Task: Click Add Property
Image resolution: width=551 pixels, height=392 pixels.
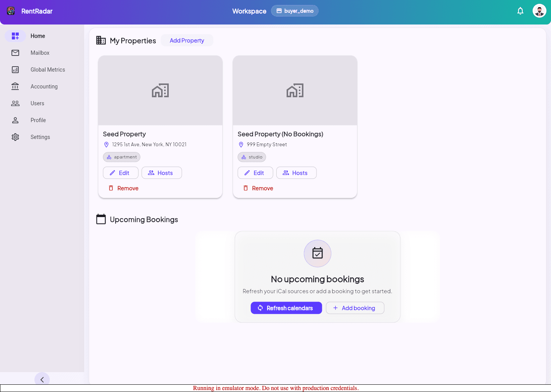Action: click(x=187, y=40)
